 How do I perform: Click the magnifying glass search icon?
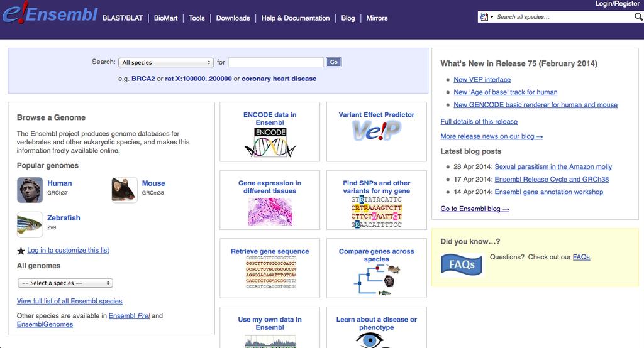click(x=638, y=17)
